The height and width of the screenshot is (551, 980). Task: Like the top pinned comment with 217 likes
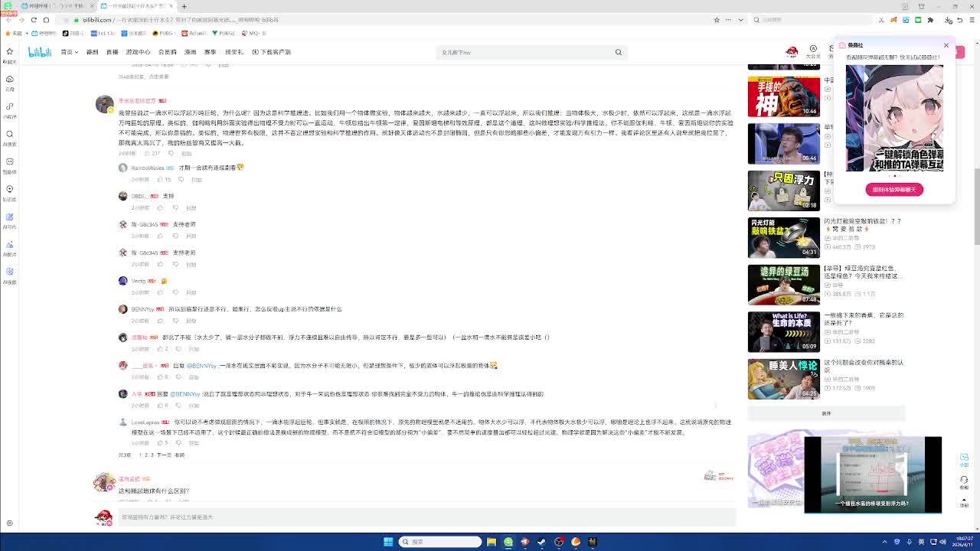pos(147,153)
